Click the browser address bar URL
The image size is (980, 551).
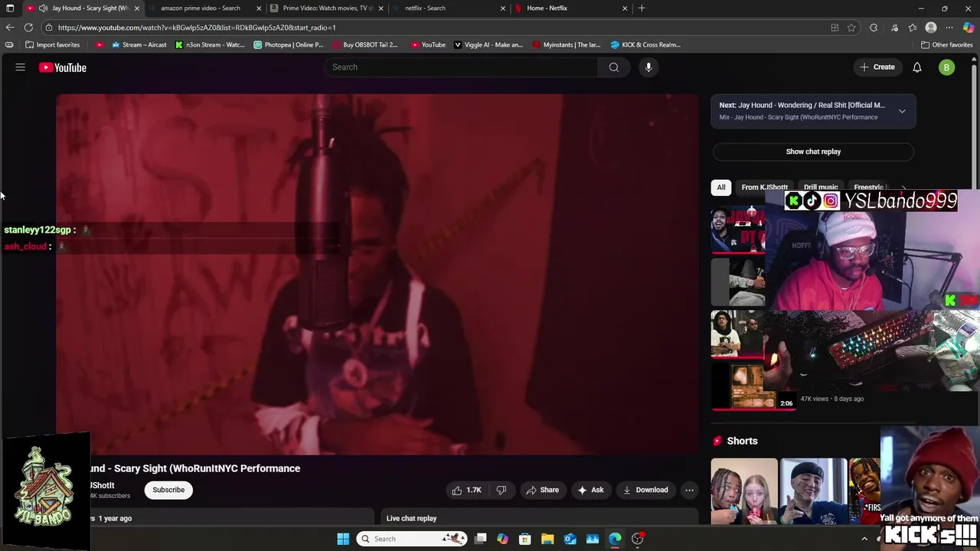(197, 28)
